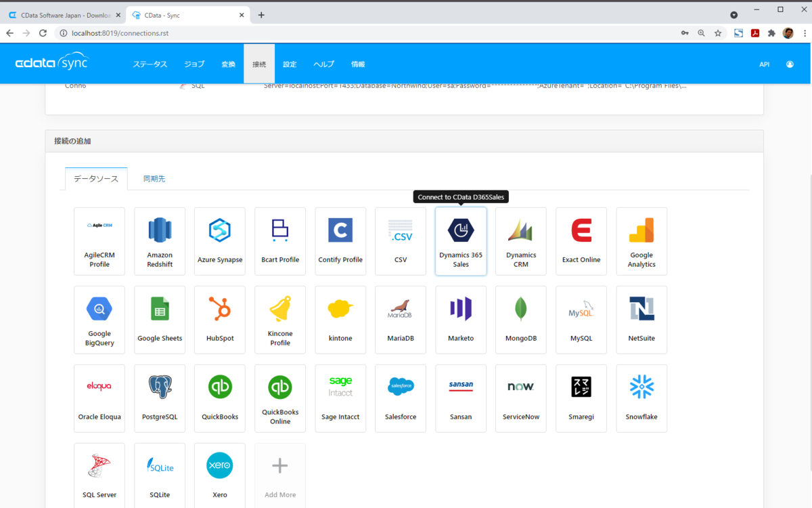
Task: Select the MongoDB connector tile
Action: tap(521, 320)
